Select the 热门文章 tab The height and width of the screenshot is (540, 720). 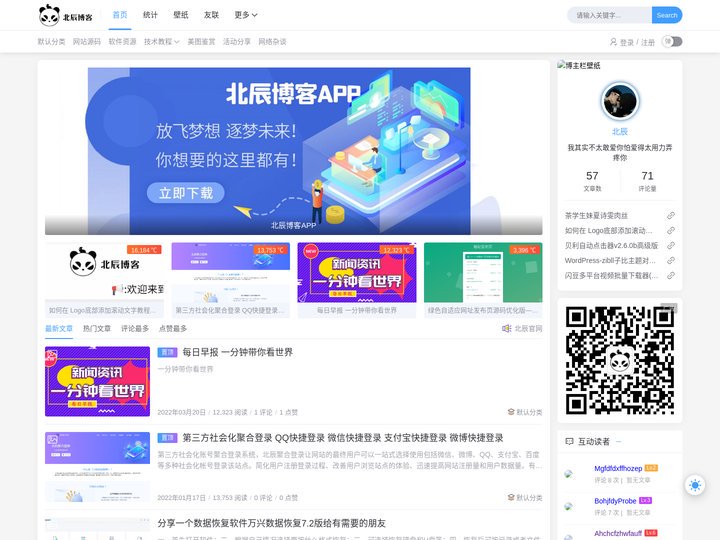(x=97, y=329)
